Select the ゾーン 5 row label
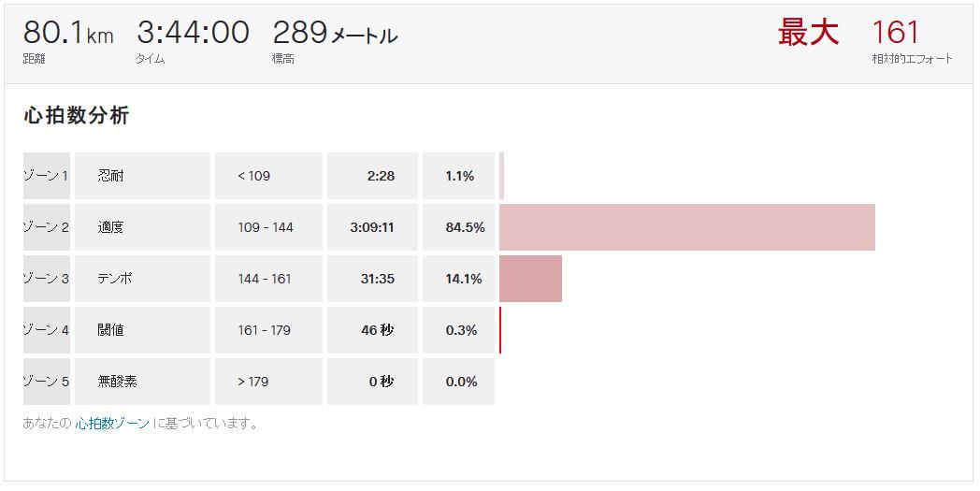Image resolution: width=980 pixels, height=491 pixels. pyautogui.click(x=46, y=381)
